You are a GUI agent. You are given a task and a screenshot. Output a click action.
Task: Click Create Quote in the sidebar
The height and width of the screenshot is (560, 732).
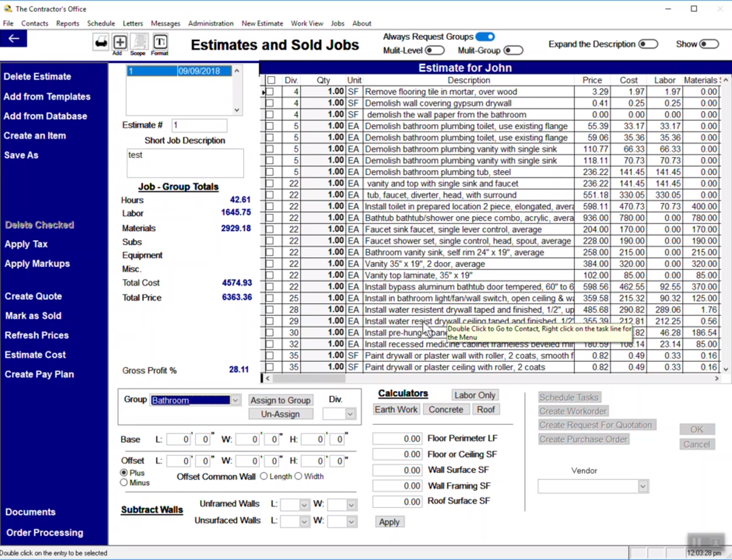[33, 296]
